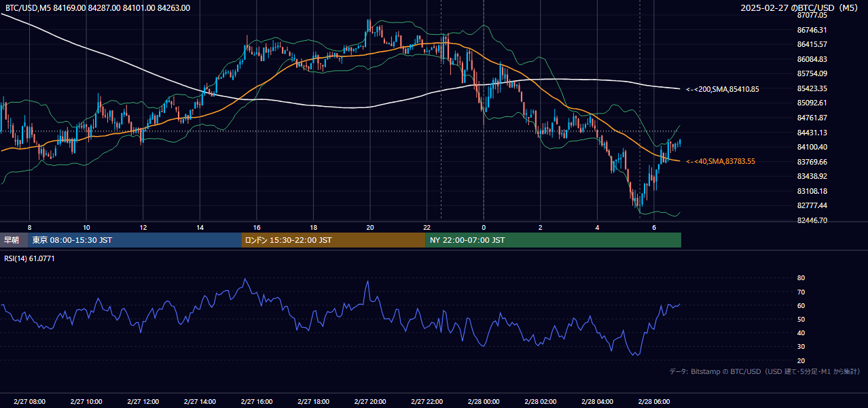Click RSI scale value 40
The height and width of the screenshot is (408, 868).
click(801, 333)
